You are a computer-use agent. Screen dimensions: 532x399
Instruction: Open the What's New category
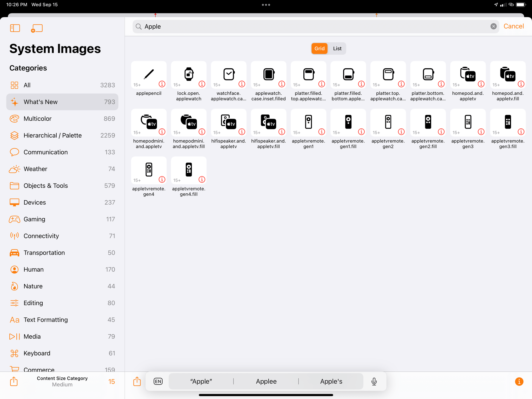tap(62, 102)
